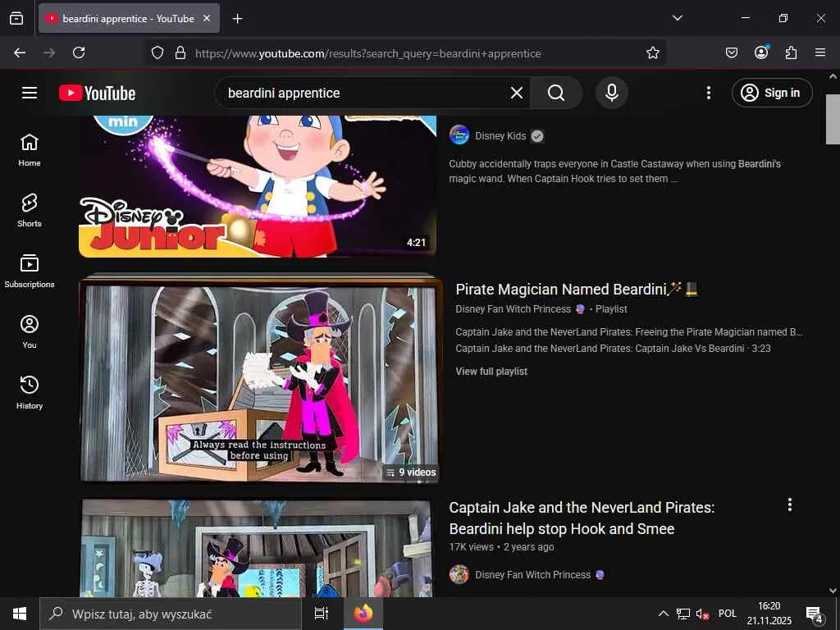Clear the search box with the X icon
Image resolution: width=840 pixels, height=630 pixels.
(x=517, y=93)
